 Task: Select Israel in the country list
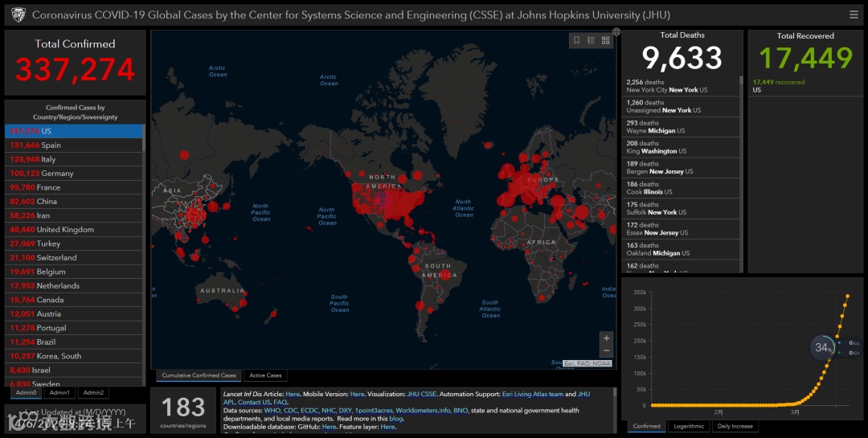(74, 370)
